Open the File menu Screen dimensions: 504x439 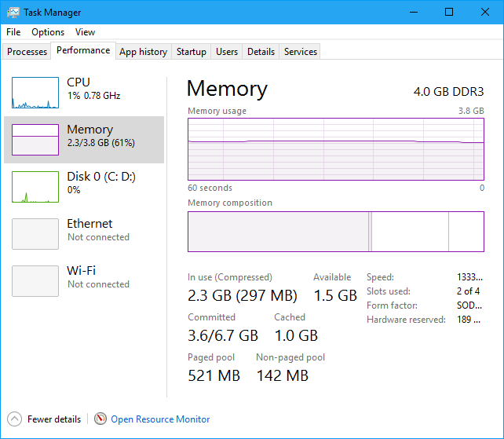pos(13,32)
